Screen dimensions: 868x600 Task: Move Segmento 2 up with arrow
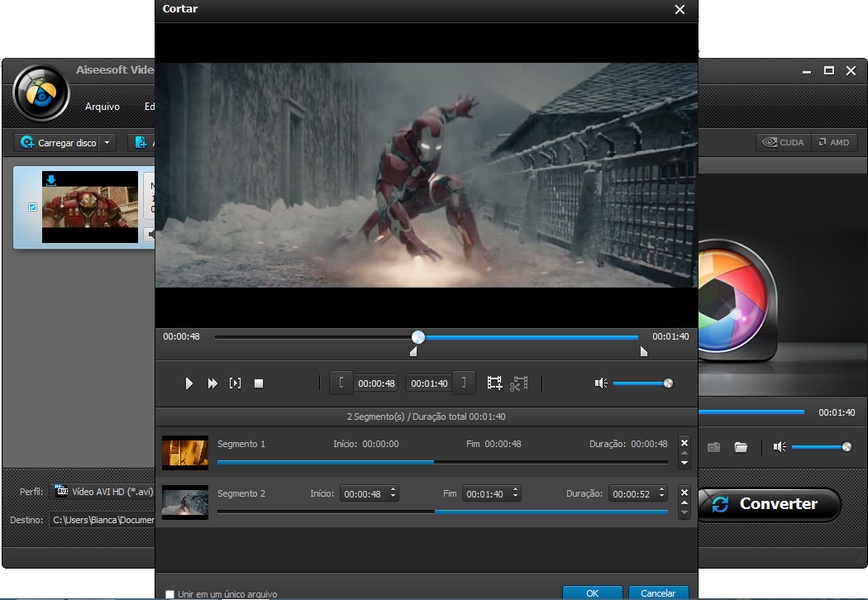click(684, 503)
